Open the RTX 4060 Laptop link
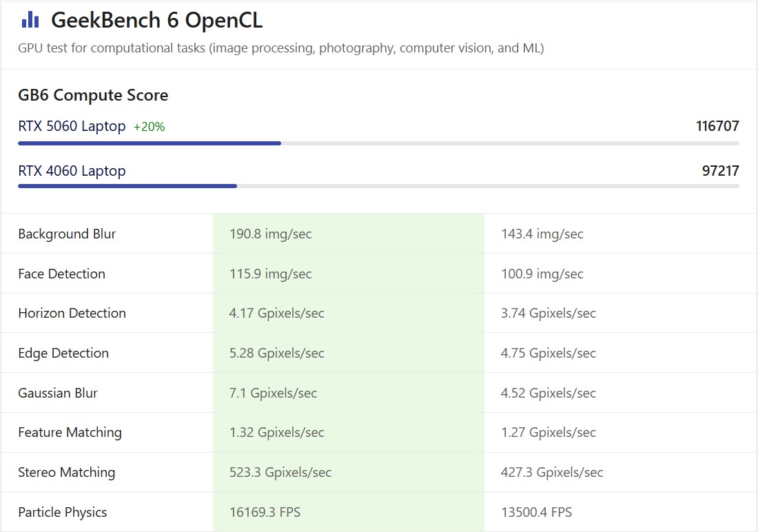The height and width of the screenshot is (532, 758). 72,171
